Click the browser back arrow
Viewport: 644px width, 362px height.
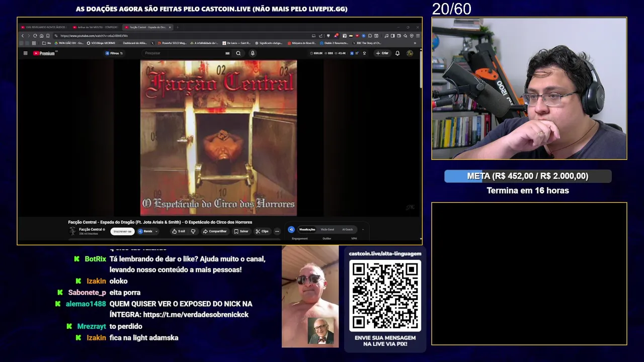pyautogui.click(x=23, y=36)
